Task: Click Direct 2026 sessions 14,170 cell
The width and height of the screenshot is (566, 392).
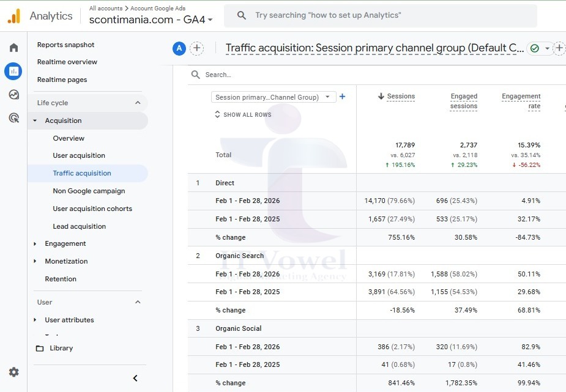Action: (390, 201)
